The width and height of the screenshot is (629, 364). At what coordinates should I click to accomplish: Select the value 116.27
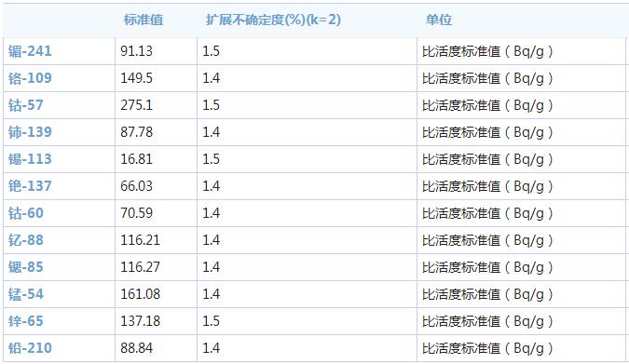(x=141, y=267)
